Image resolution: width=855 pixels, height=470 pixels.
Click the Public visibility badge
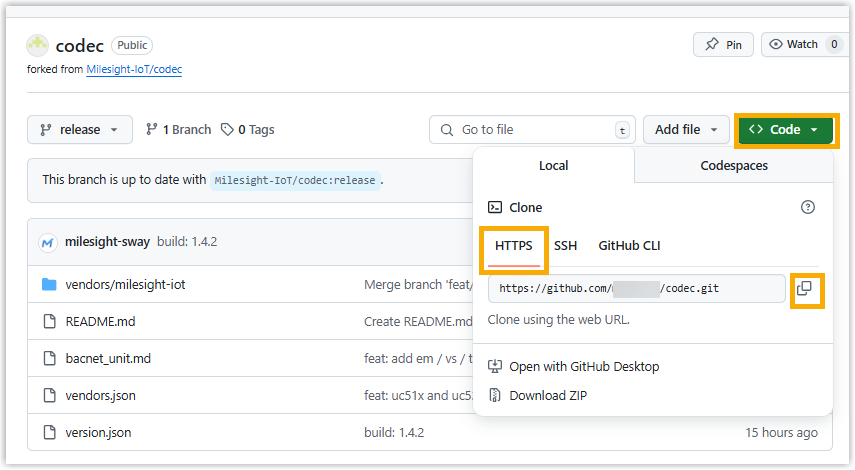[132, 45]
